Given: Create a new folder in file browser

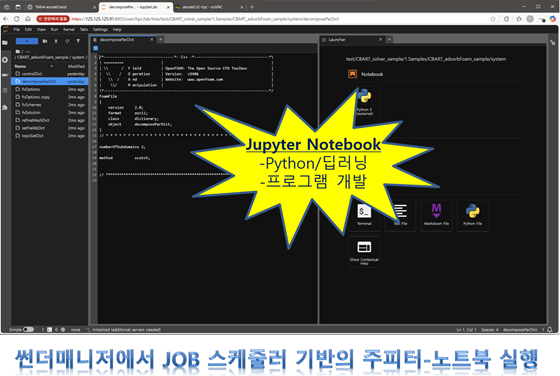Looking at the screenshot, I should pos(45,41).
